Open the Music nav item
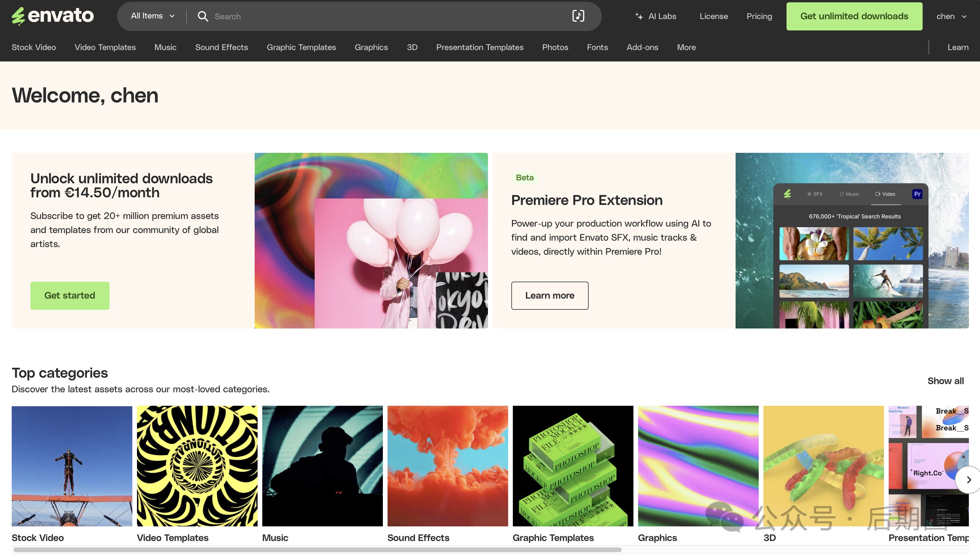The height and width of the screenshot is (558, 980). tap(165, 47)
